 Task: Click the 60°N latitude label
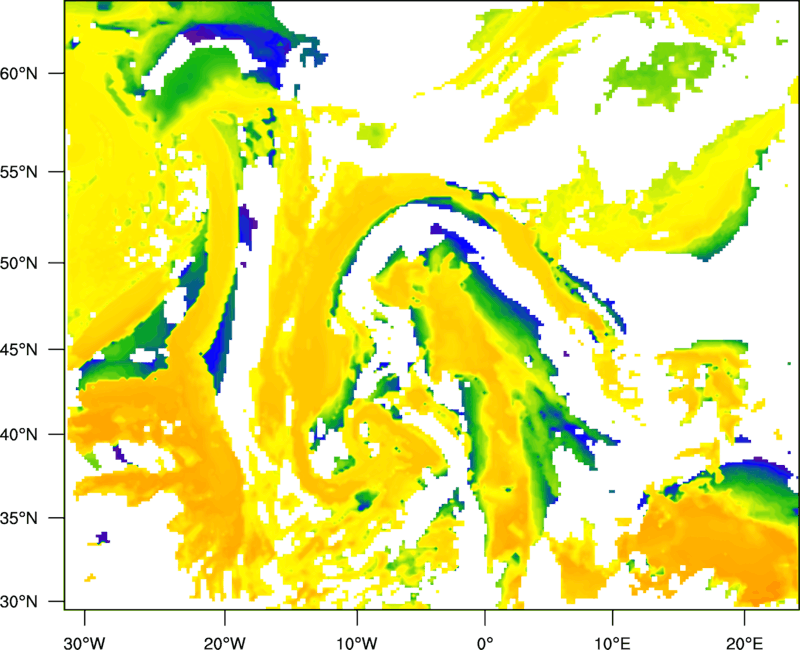click(19, 73)
